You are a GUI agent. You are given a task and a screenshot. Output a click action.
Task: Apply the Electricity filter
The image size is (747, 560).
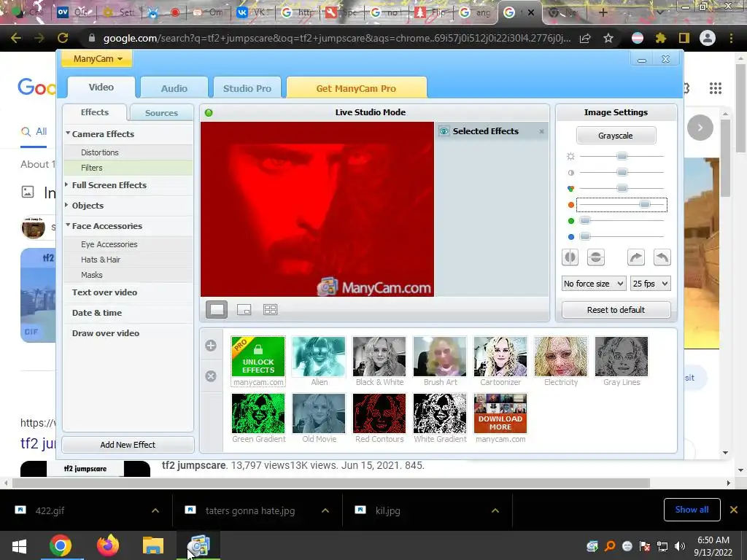561,362
